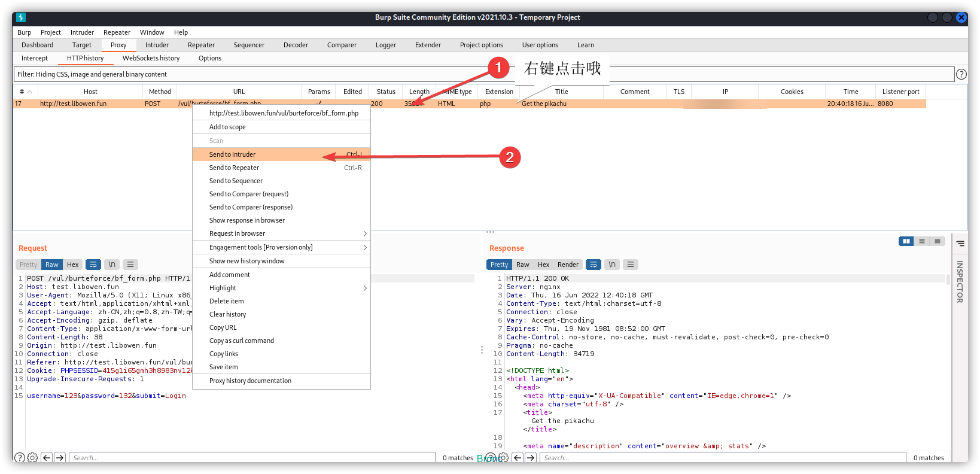This screenshot has width=980, height=474.
Task: Open Request search help icon
Action: pos(20,458)
